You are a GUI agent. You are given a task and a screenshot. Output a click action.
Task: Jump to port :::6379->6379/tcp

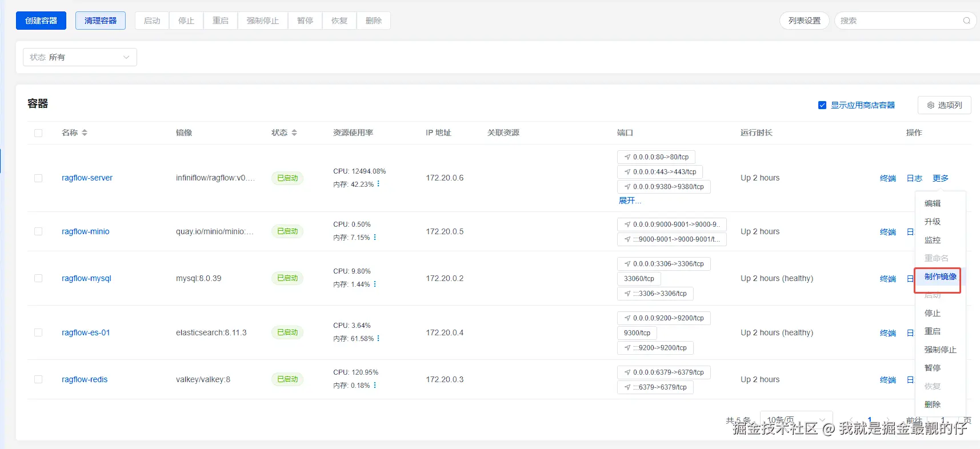tap(655, 387)
